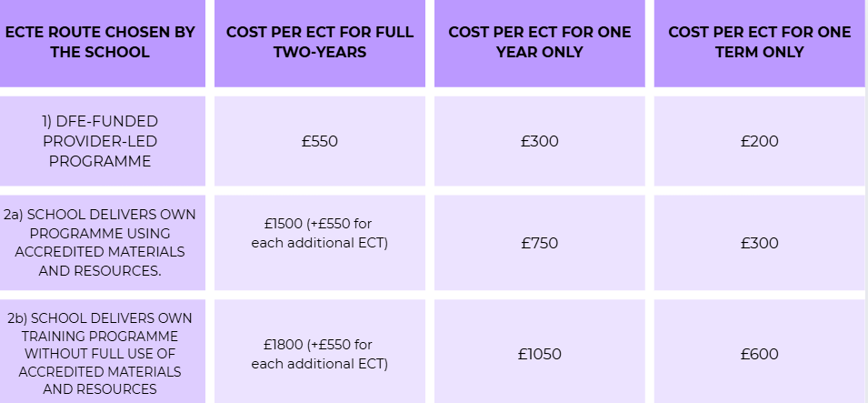868x403 pixels.
Task: Click route 2b 'Without Full Use' row label
Action: click(100, 353)
